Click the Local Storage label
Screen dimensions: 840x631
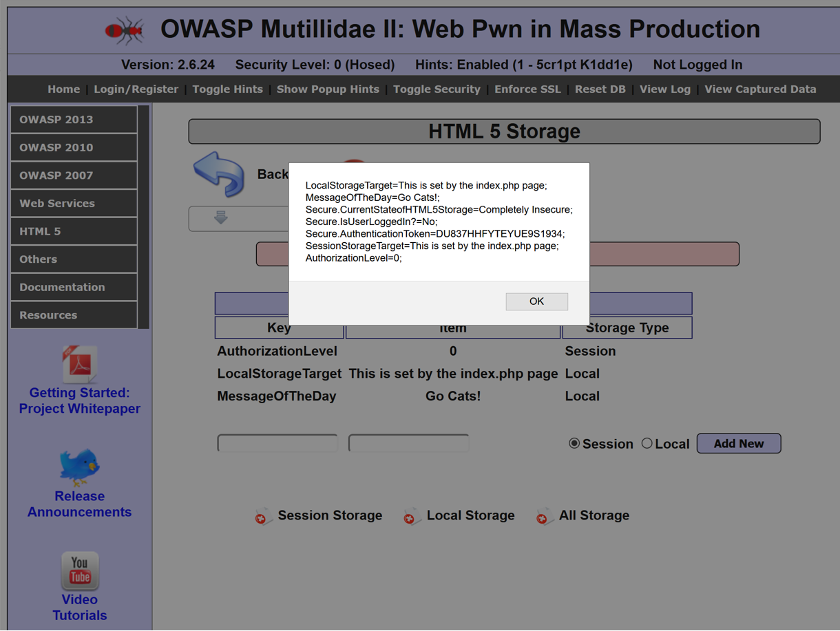[x=470, y=515]
